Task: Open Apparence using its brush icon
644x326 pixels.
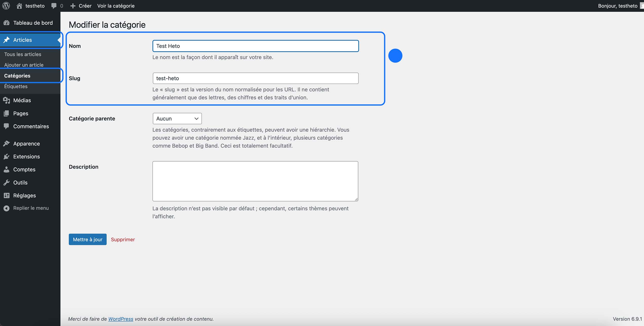Action: [x=6, y=143]
